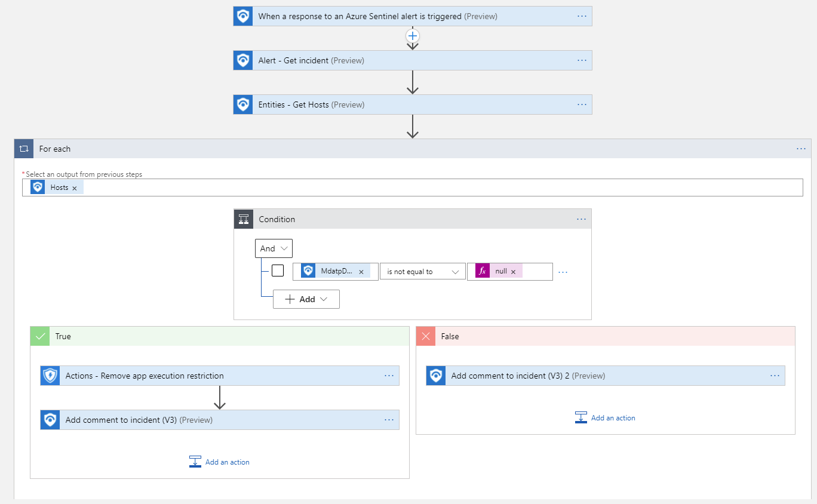
Task: Open the 'is not equal to' operator dropdown
Action: [423, 272]
